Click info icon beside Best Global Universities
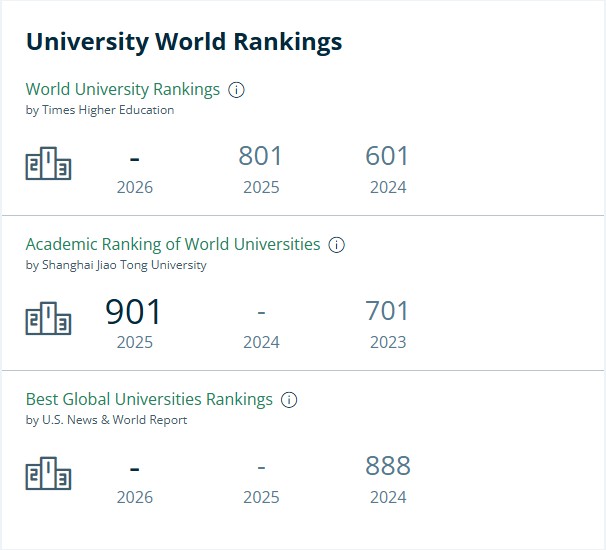Image resolution: width=606 pixels, height=550 pixels. tap(289, 400)
